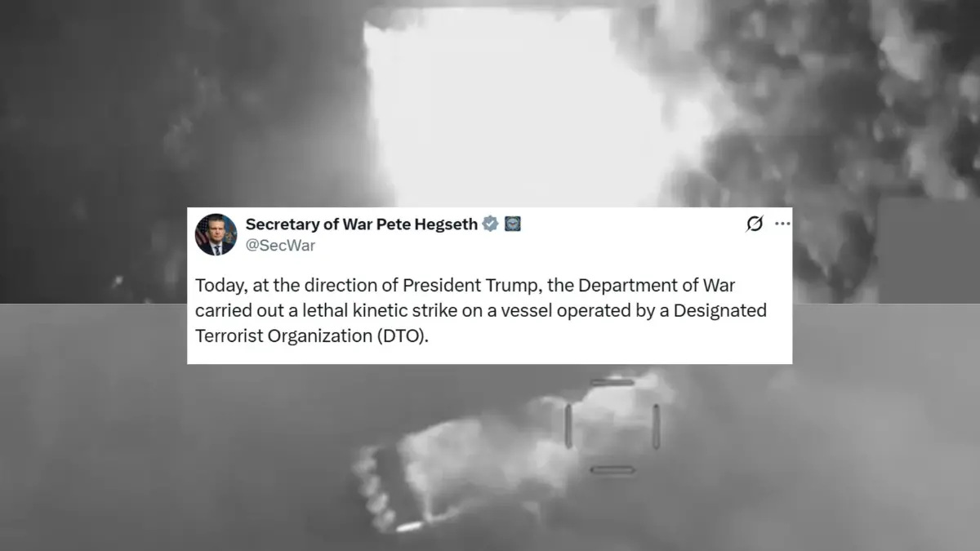Click the government affiliation badge icon
The height and width of the screenshot is (551, 980).
513,224
